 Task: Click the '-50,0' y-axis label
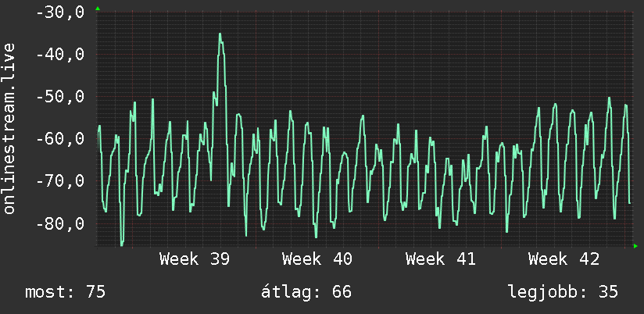click(x=60, y=97)
